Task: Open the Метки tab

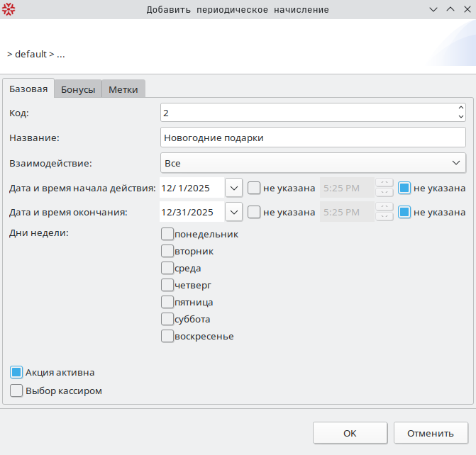Action: pos(123,89)
